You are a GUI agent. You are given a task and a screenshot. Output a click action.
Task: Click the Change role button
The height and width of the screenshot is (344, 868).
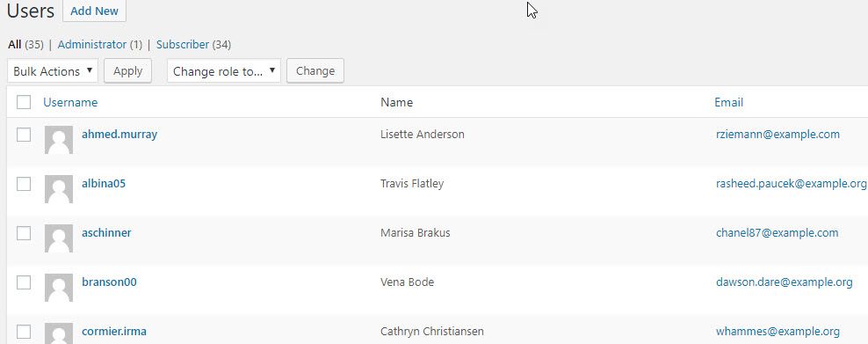tap(315, 71)
